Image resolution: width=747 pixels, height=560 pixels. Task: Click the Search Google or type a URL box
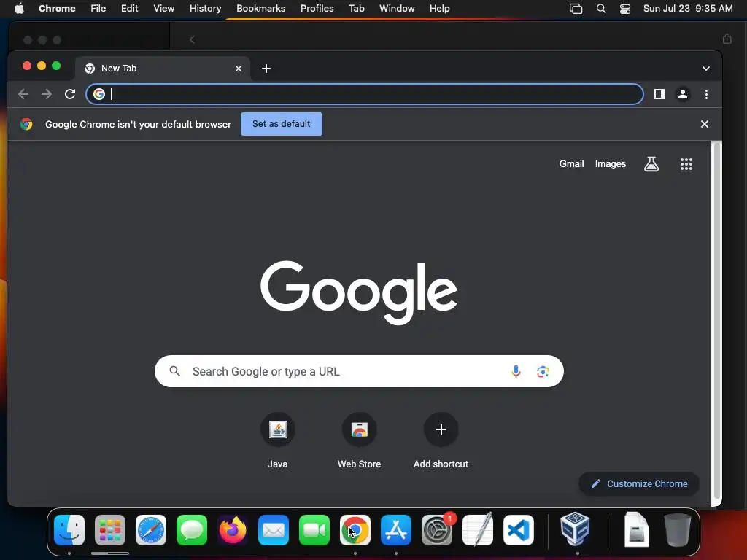[x=359, y=371]
